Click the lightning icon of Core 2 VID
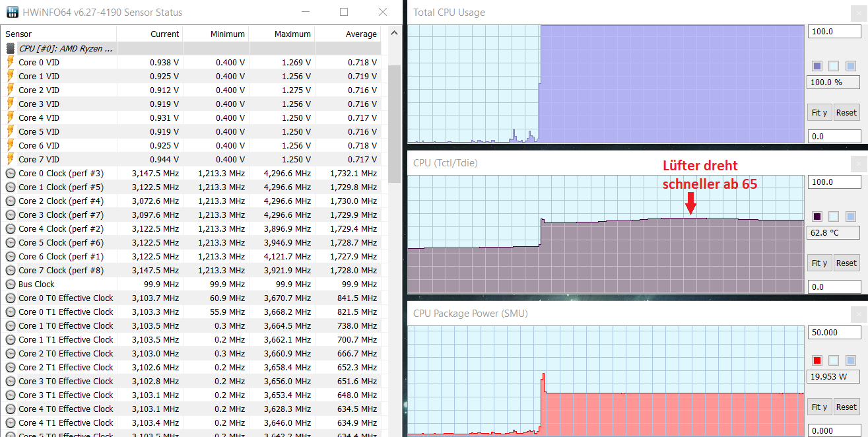The width and height of the screenshot is (868, 437). [11, 90]
